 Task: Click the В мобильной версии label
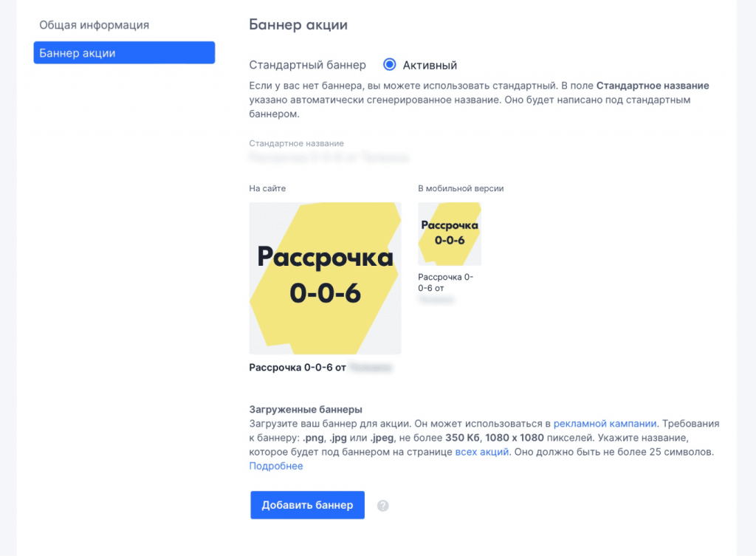[x=461, y=188]
